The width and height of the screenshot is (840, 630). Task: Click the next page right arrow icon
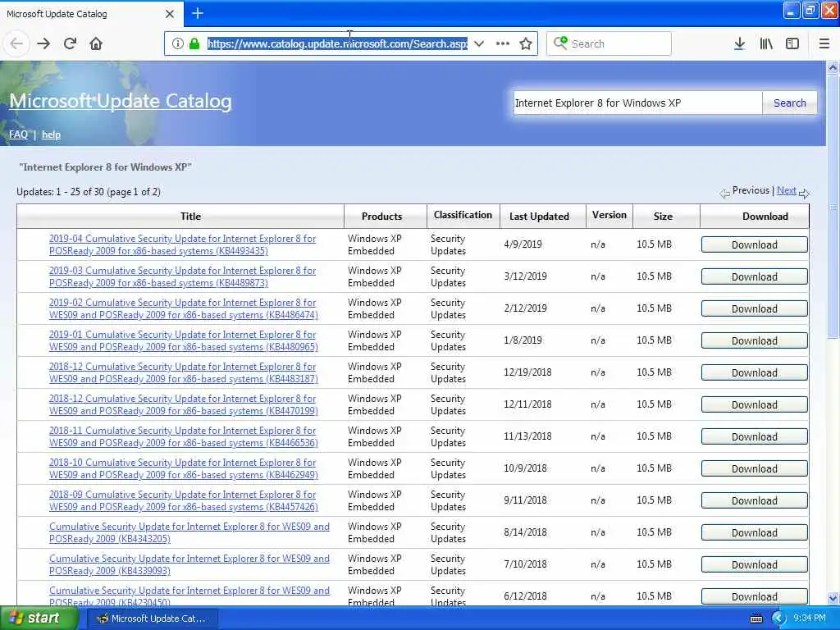pos(804,194)
